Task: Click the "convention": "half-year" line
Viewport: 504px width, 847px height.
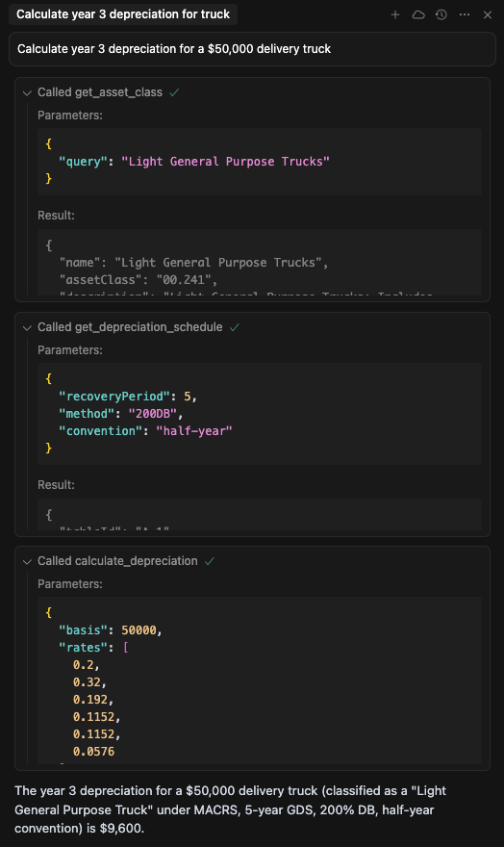Action: pos(145,430)
